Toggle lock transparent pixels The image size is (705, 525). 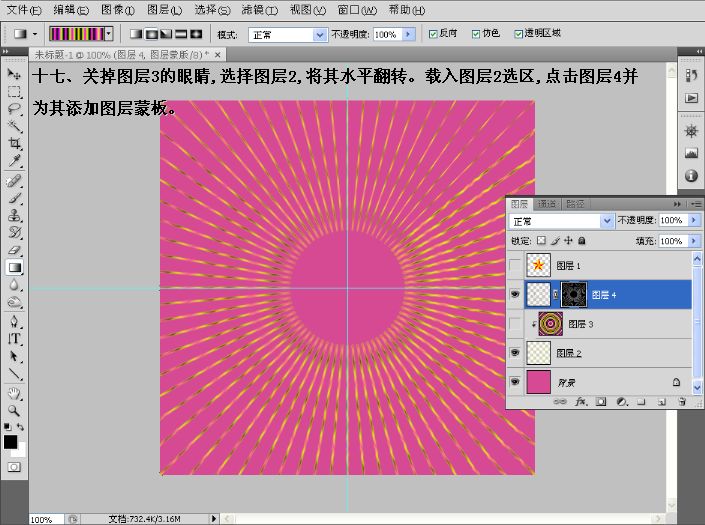[x=542, y=241]
